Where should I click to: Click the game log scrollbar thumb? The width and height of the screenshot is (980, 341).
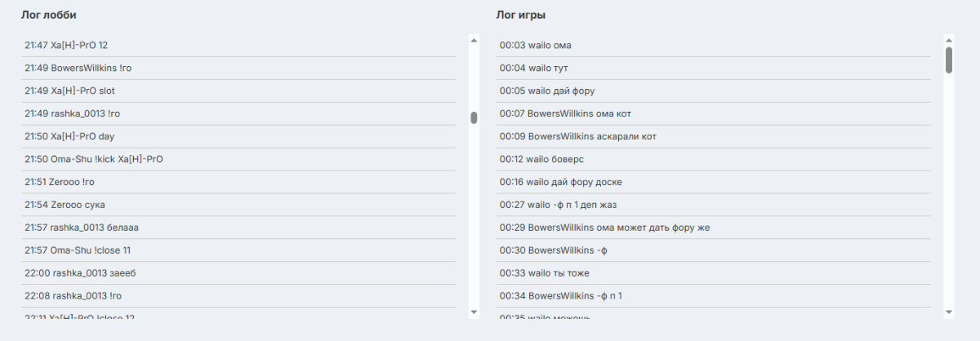[949, 60]
